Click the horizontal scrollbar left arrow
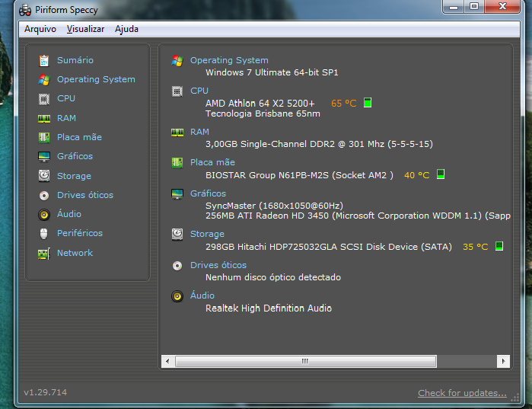The width and height of the screenshot is (532, 409). (167, 361)
